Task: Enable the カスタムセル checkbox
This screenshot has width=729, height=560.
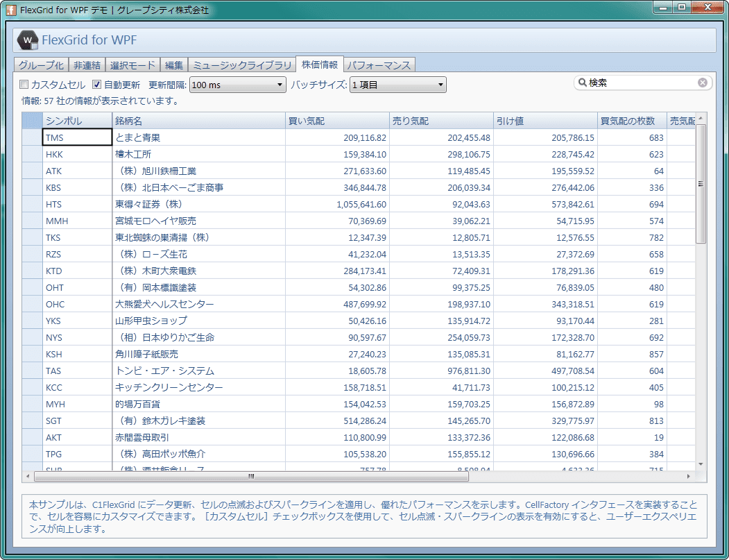Action: (24, 85)
